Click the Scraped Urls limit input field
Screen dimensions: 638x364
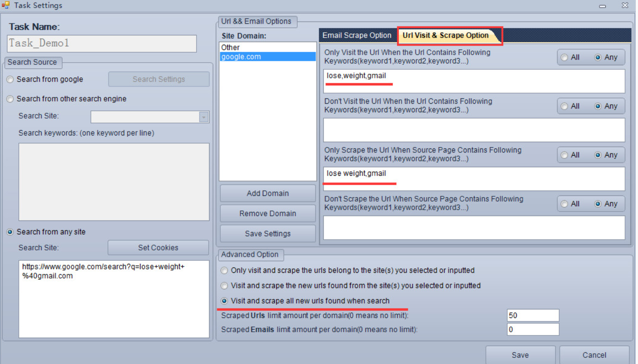(x=533, y=316)
